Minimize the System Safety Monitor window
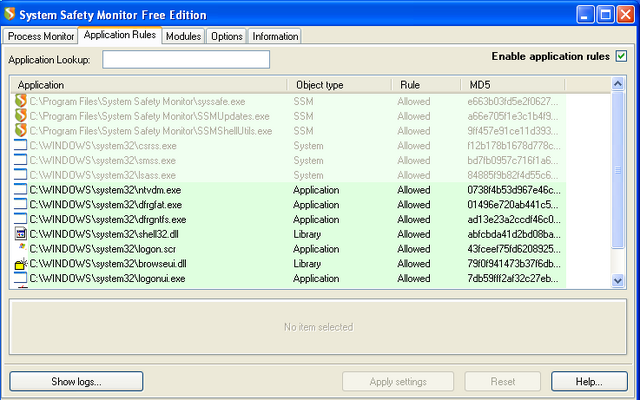This screenshot has width=640, height=400. click(x=585, y=15)
